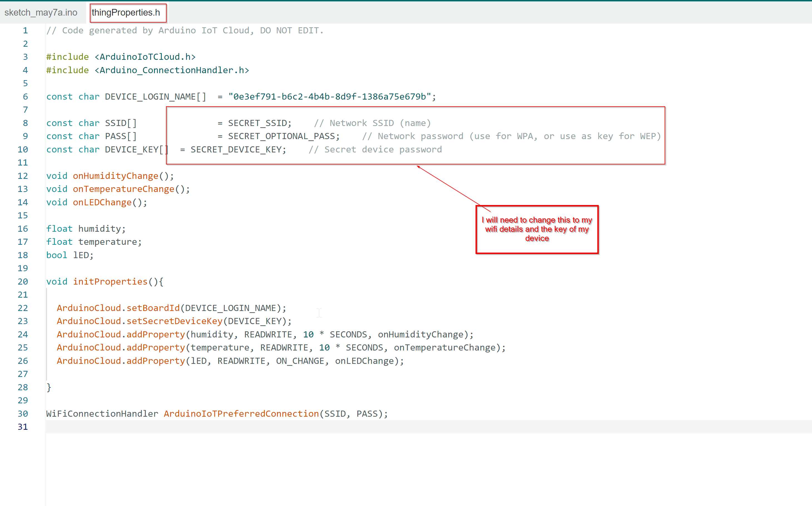This screenshot has height=506, width=812.
Task: Click 'bool lED;' on line 18
Action: [70, 255]
